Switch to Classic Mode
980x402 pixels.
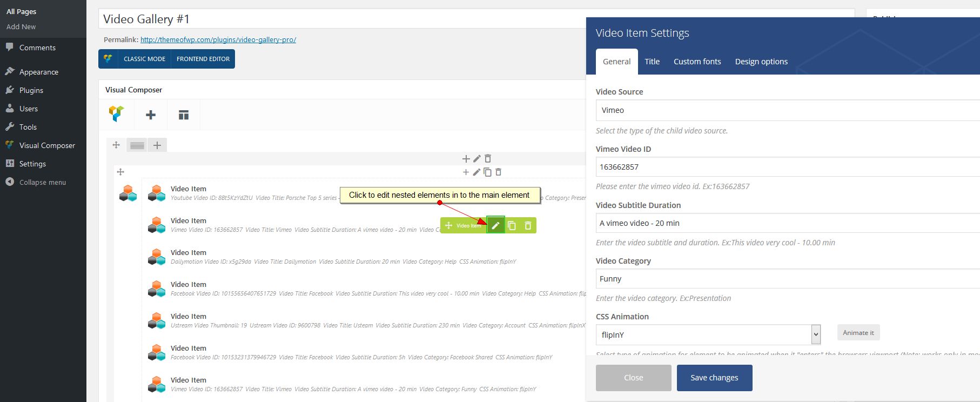click(144, 59)
